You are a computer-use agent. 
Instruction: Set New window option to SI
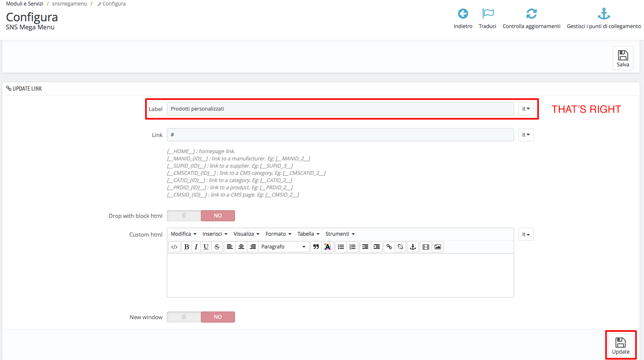point(184,317)
